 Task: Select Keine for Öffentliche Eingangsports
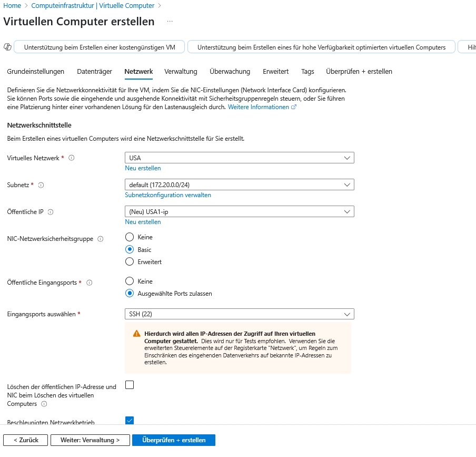(130, 281)
